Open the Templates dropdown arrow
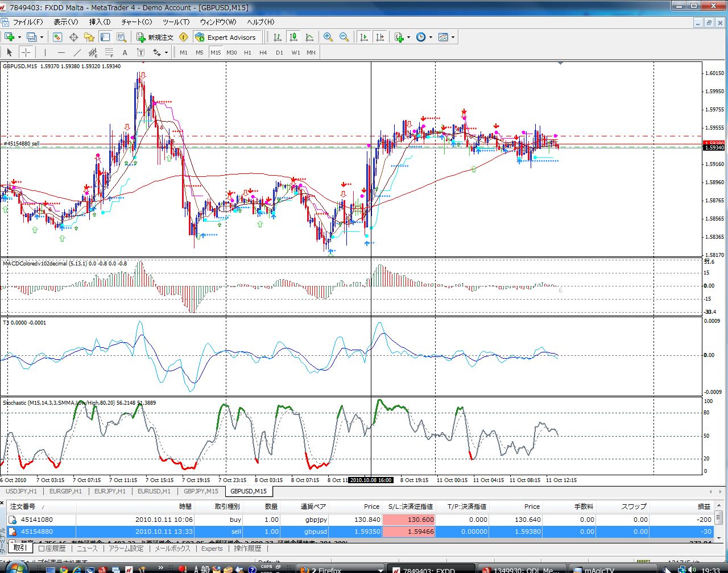 click(x=453, y=38)
